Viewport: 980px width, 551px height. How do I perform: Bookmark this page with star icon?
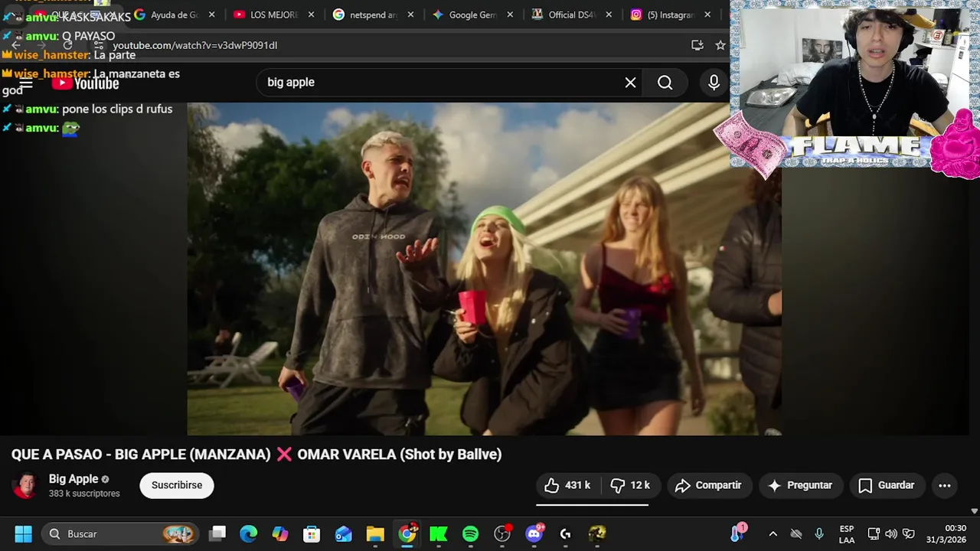[720, 45]
